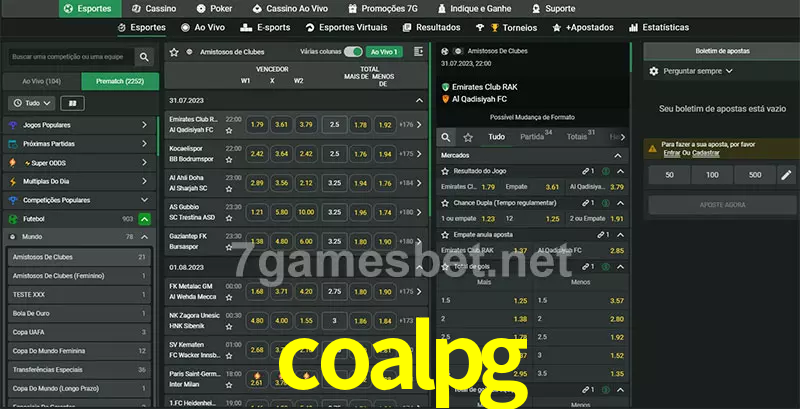Click the Ao Vivo 1 live button
The height and width of the screenshot is (409, 800).
(384, 52)
